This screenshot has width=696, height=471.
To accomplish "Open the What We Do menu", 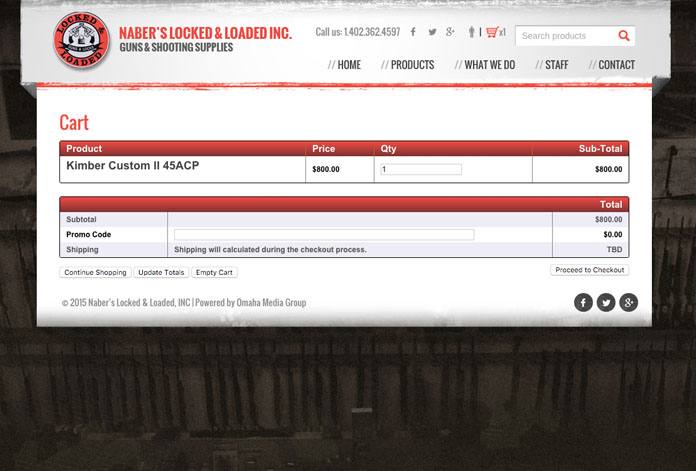I will (489, 65).
